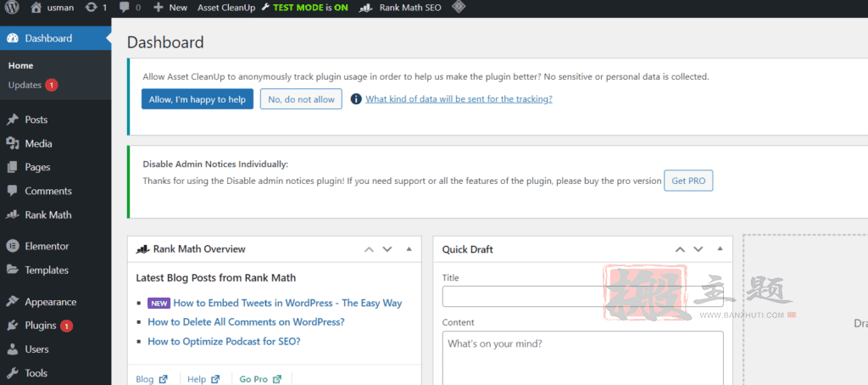
Task: Open the Home submenu item
Action: 21,65
